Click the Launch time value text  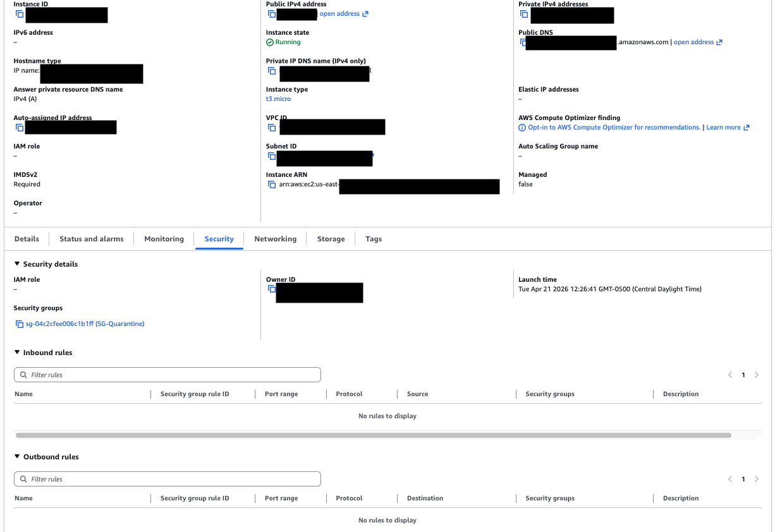point(610,289)
